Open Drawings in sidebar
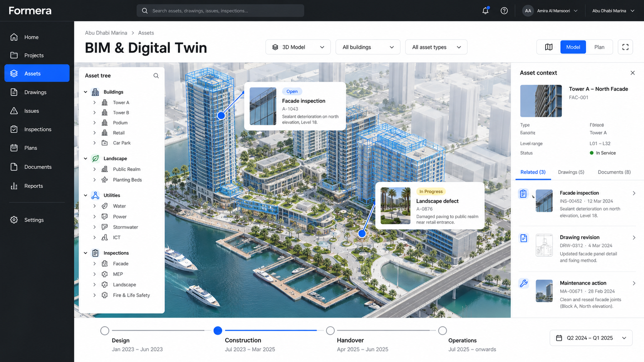The width and height of the screenshot is (644, 362). [x=37, y=92]
